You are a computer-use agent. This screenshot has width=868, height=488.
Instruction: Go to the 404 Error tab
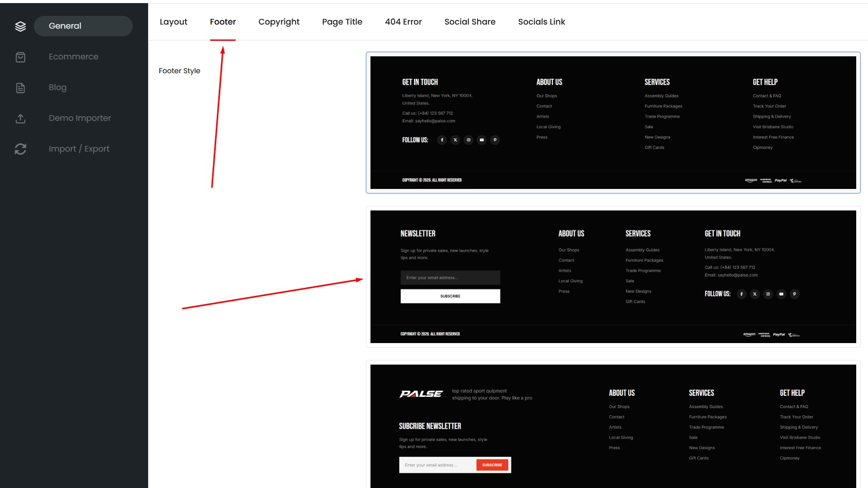point(403,22)
